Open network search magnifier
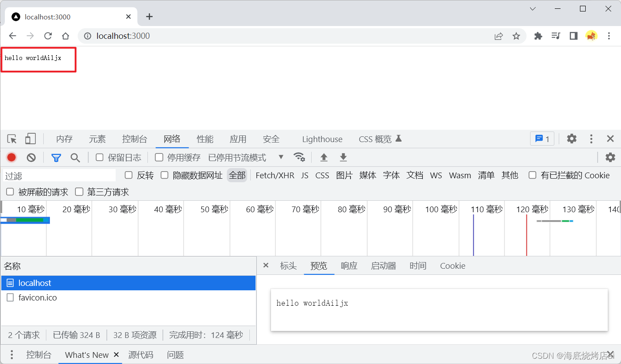This screenshot has width=621, height=364. click(x=75, y=158)
